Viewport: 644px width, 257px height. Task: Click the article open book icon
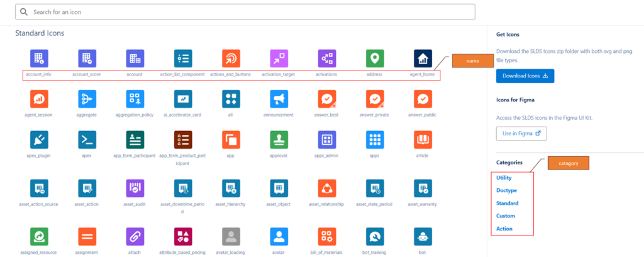tap(423, 139)
